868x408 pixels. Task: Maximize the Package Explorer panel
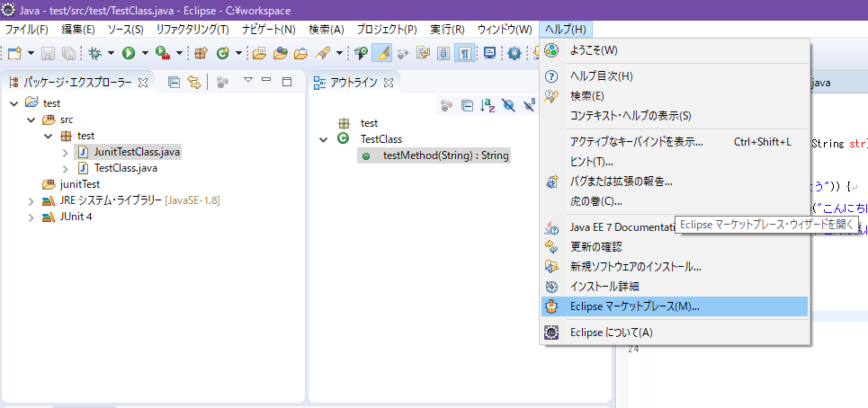click(287, 82)
